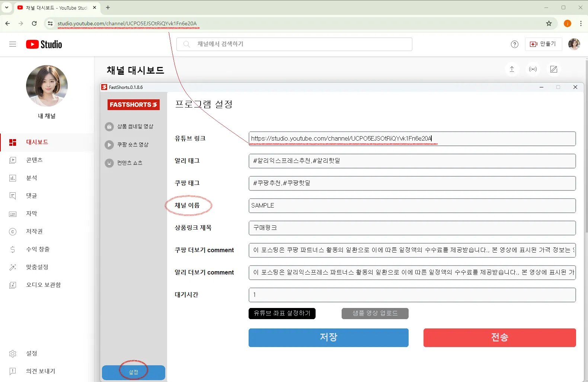Click the go live broadcast icon
Image resolution: width=588 pixels, height=382 pixels.
[x=533, y=69]
